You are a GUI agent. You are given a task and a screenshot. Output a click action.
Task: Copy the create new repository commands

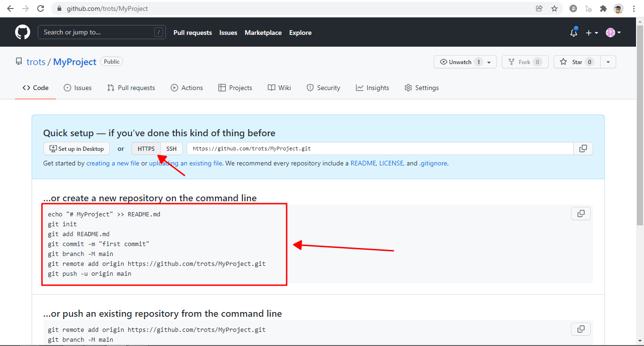click(581, 214)
